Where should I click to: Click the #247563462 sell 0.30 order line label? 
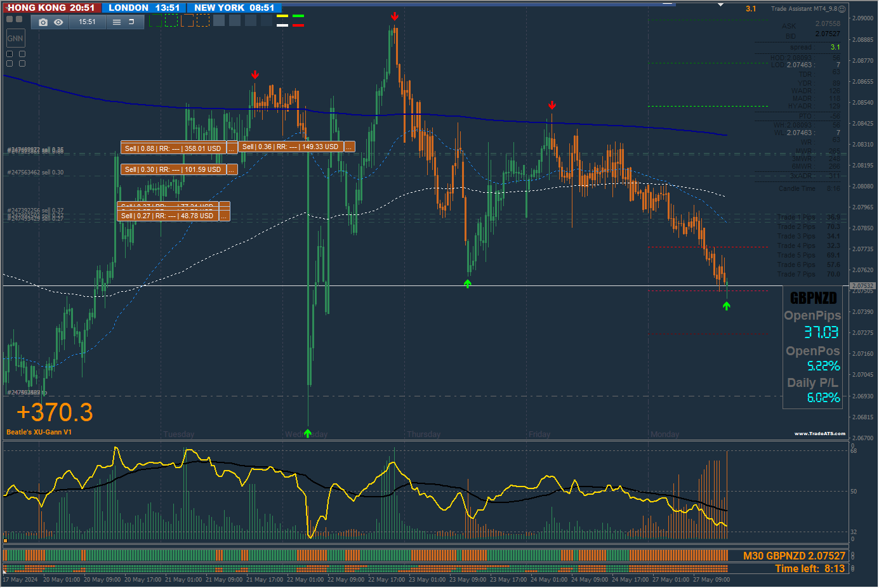click(36, 173)
